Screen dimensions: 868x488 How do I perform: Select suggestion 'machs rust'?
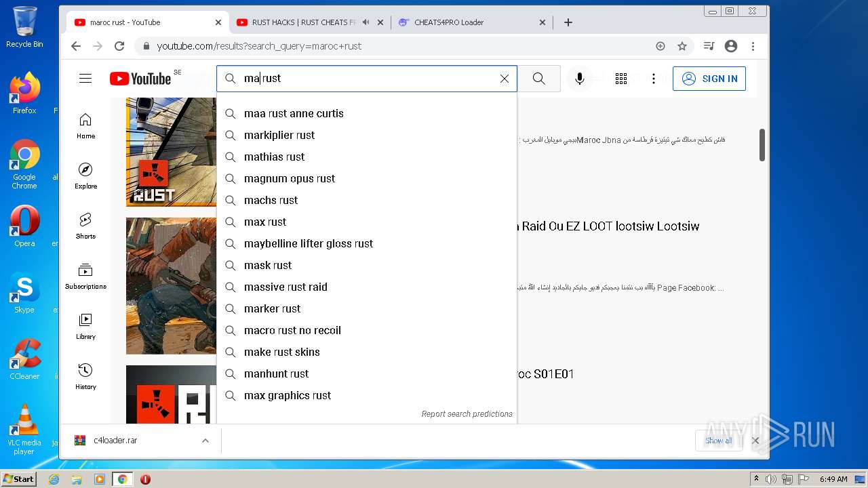tap(367, 201)
